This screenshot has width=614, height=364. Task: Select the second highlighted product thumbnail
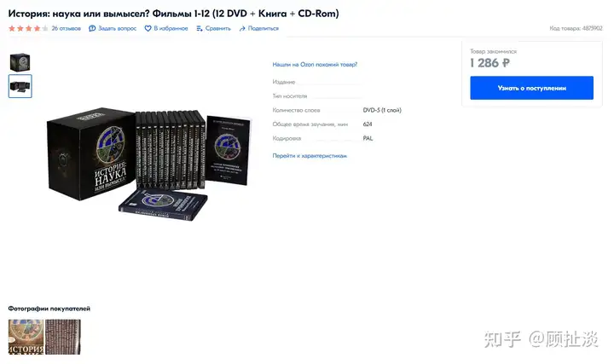pos(20,86)
